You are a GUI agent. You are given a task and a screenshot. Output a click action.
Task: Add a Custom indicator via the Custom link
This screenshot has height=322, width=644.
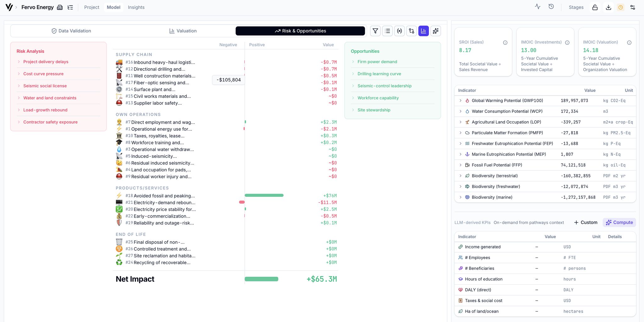pos(586,222)
